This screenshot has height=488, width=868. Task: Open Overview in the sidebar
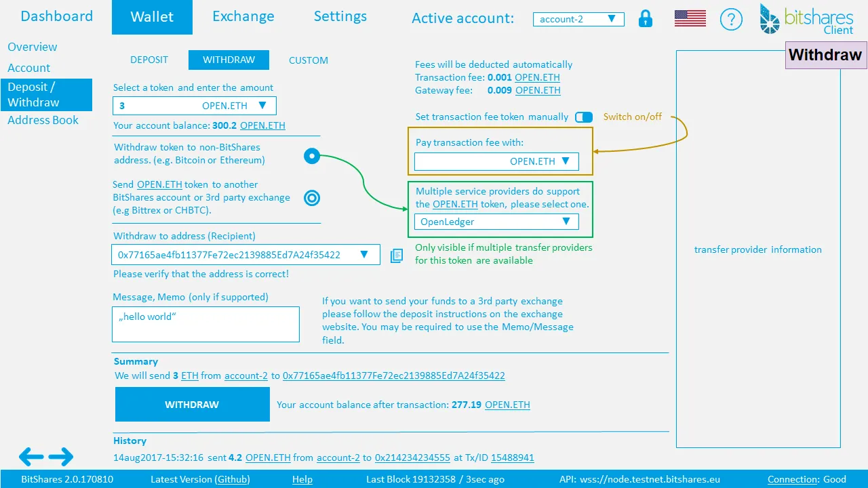point(33,47)
